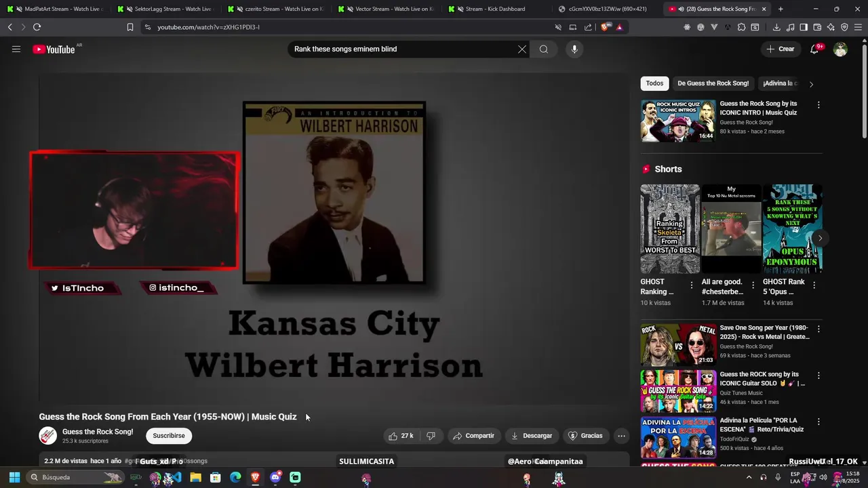
Task: Bookmark this page icon
Action: 130,27
